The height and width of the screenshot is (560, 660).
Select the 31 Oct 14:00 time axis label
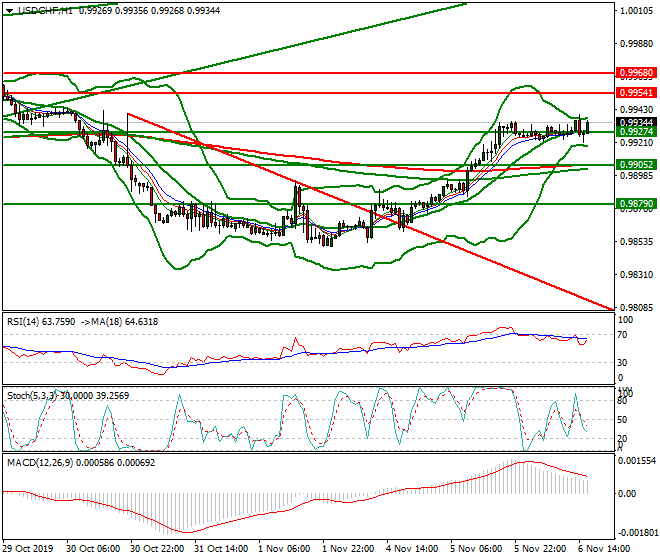click(x=221, y=549)
